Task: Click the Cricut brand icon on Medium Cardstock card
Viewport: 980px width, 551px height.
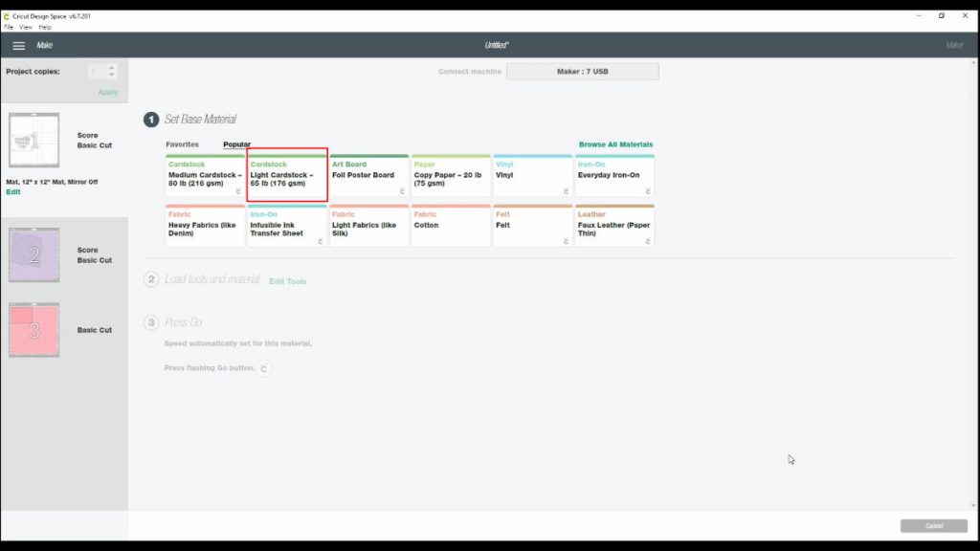Action: (x=238, y=191)
